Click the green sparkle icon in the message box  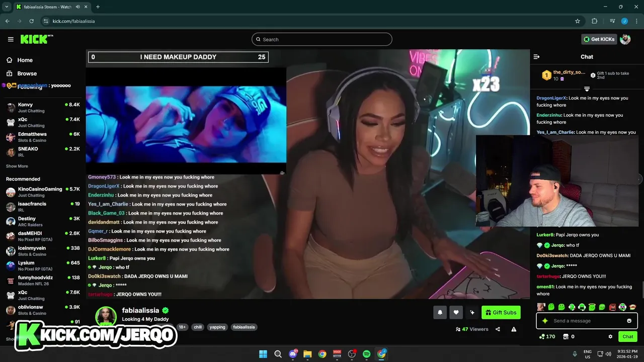click(x=545, y=321)
